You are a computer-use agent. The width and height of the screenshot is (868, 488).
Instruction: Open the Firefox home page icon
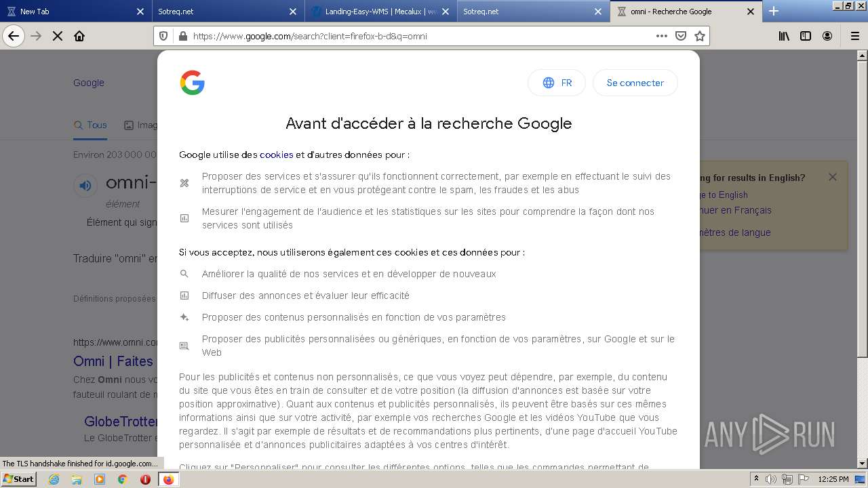click(x=79, y=36)
